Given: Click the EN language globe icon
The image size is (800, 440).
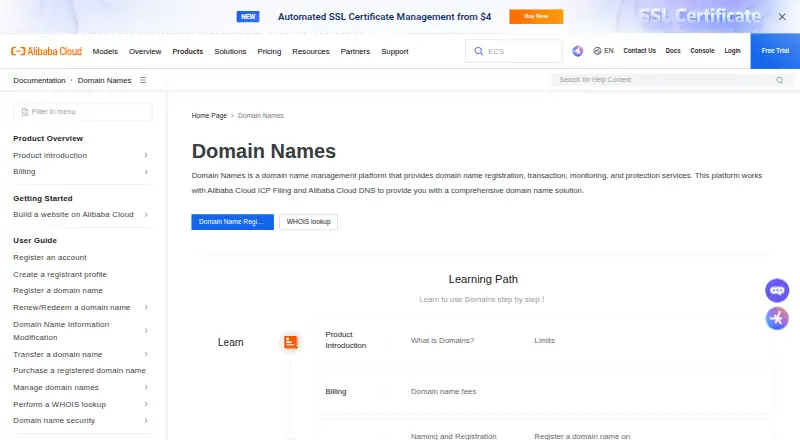Looking at the screenshot, I should click(x=597, y=51).
